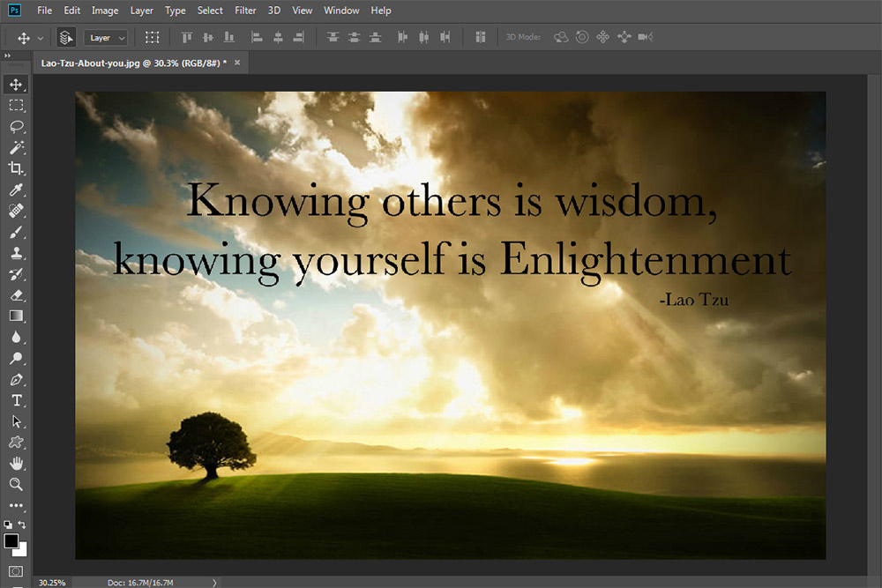
Task: Align horizontal centers
Action: click(278, 37)
